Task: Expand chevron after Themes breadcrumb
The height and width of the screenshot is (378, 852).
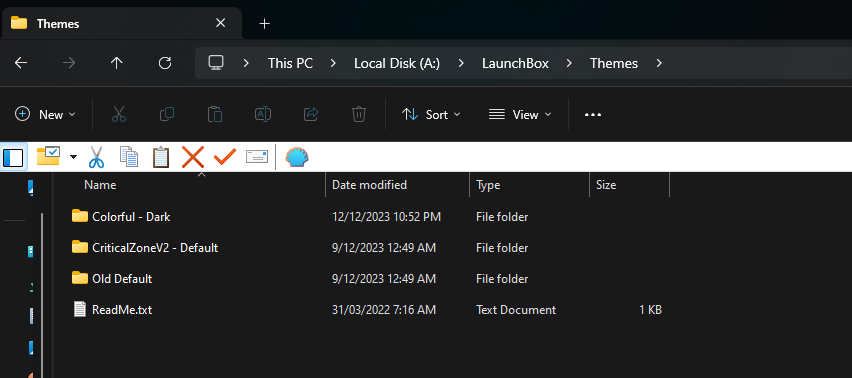Action: pos(659,64)
